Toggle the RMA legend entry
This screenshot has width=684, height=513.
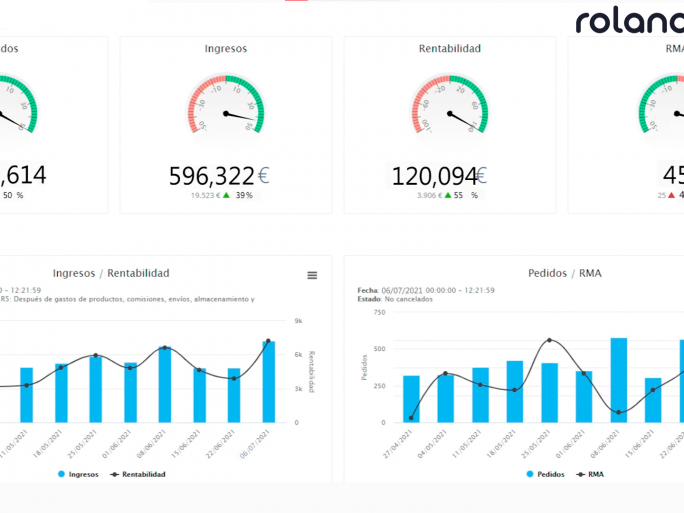coord(590,474)
